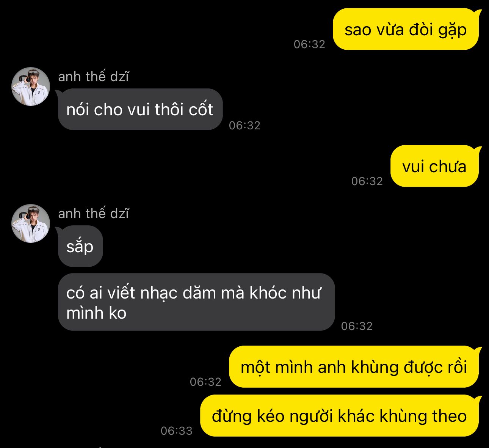
Task: Click the timestamp left of "sao vừa đòi gặp"
Action: tap(309, 44)
